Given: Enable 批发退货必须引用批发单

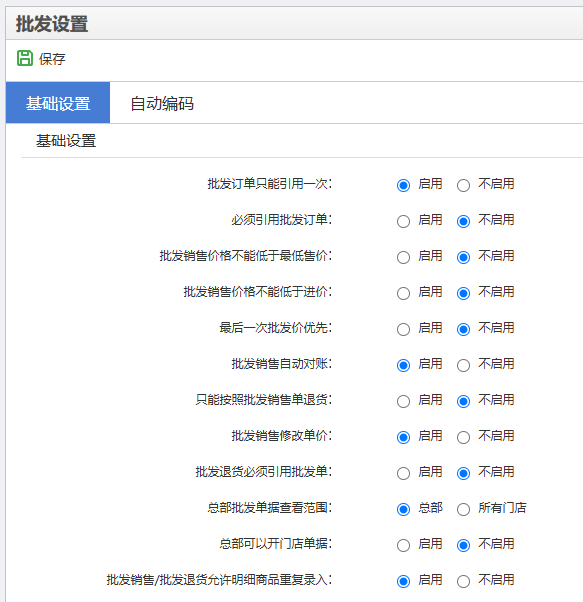Looking at the screenshot, I should pyautogui.click(x=403, y=473).
